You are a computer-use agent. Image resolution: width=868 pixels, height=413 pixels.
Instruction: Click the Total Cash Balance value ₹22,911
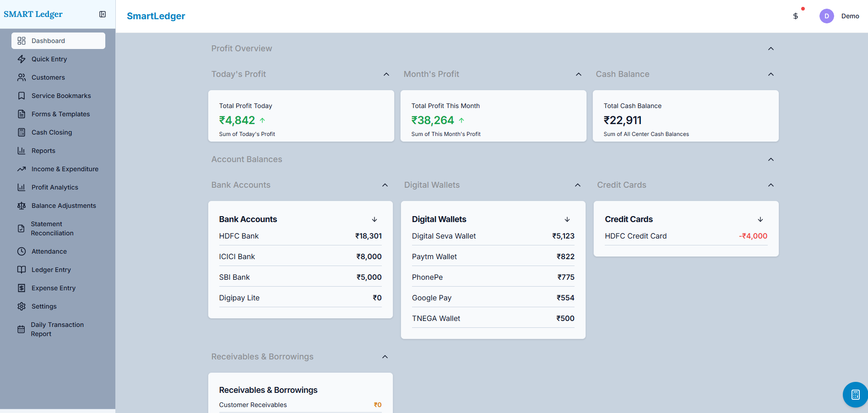[623, 120]
